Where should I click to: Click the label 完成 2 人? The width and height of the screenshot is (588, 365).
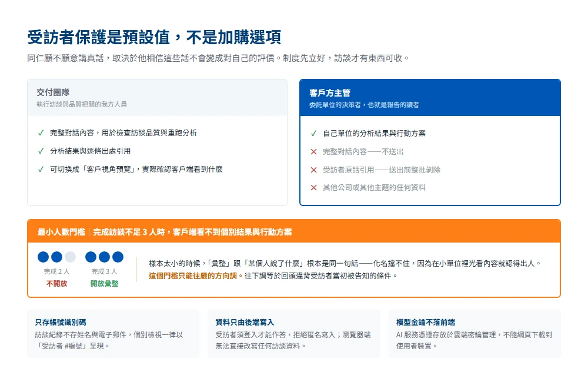56,271
